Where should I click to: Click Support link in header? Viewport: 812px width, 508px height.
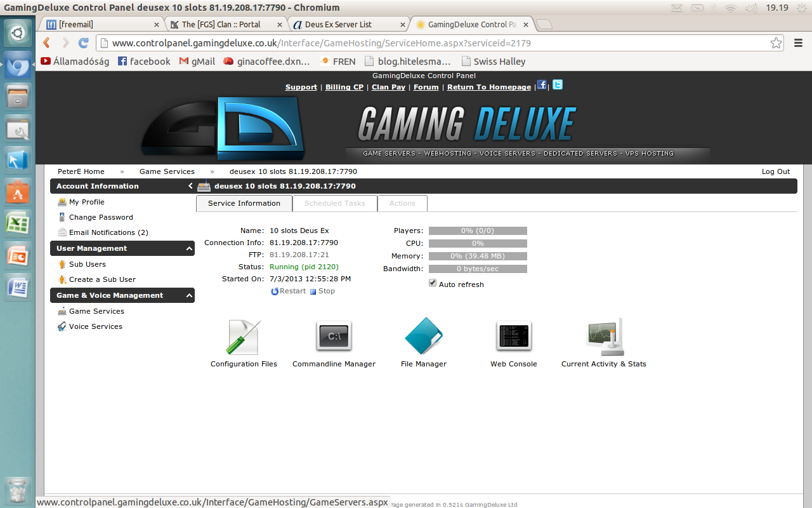(x=301, y=87)
